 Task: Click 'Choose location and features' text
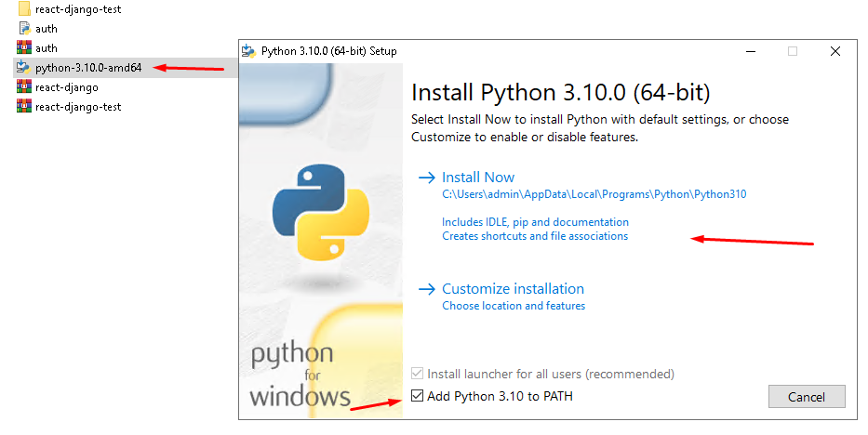tap(514, 306)
